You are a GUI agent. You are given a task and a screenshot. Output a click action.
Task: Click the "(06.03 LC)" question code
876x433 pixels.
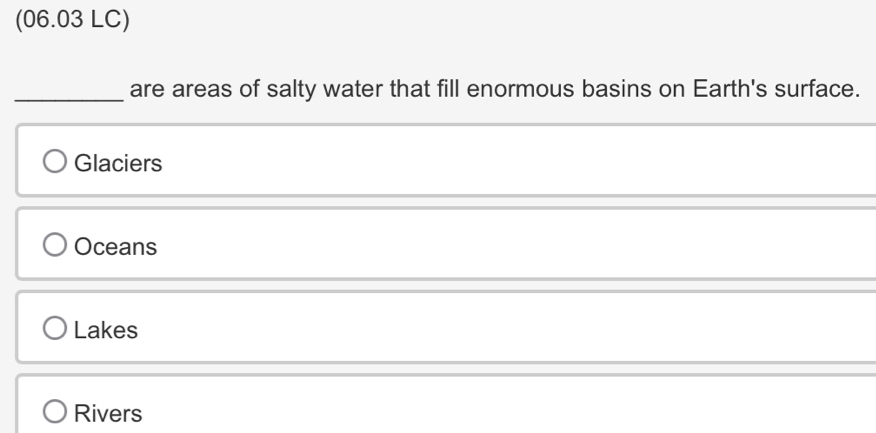[x=73, y=19]
